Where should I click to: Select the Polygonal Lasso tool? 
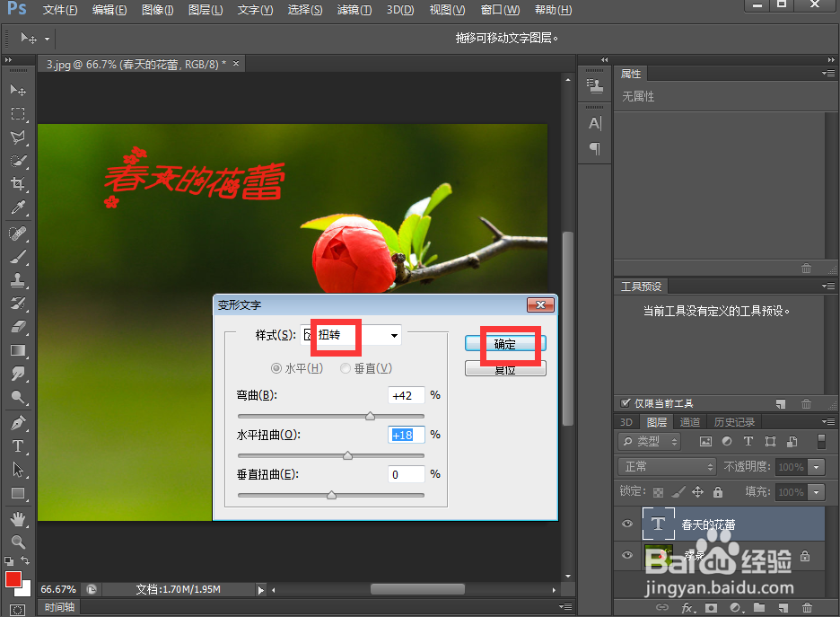pos(18,137)
